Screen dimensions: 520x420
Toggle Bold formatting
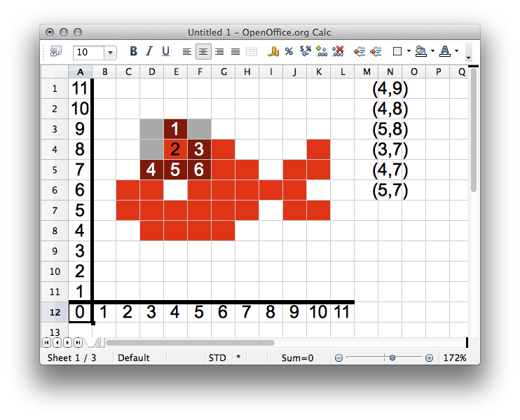tap(133, 51)
